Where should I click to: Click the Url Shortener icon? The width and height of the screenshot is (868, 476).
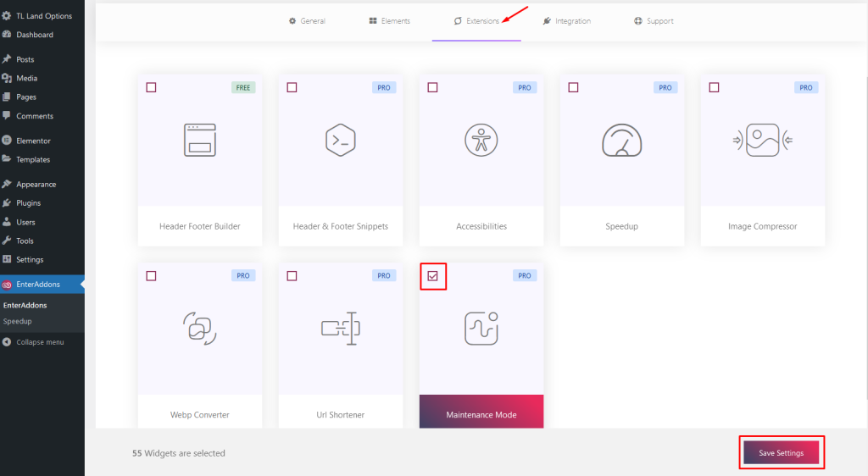pyautogui.click(x=341, y=329)
